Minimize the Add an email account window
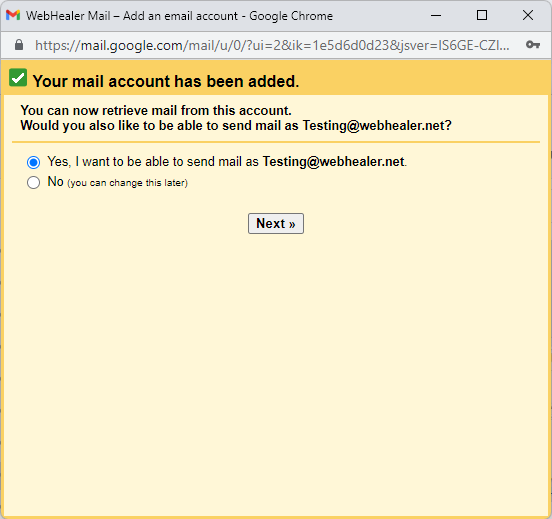The height and width of the screenshot is (519, 552). (x=436, y=15)
